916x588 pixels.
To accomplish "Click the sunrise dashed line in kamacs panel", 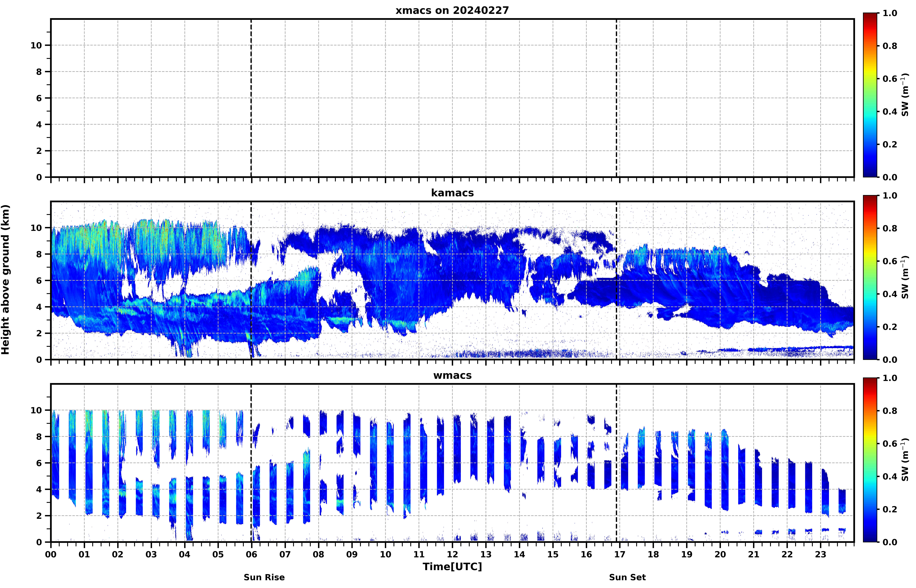I will tap(251, 281).
